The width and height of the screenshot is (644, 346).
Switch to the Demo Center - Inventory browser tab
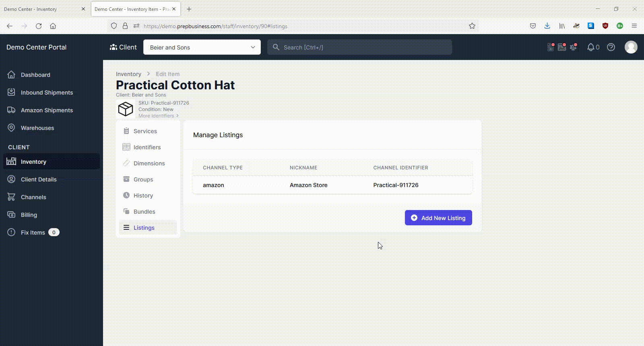[44, 9]
